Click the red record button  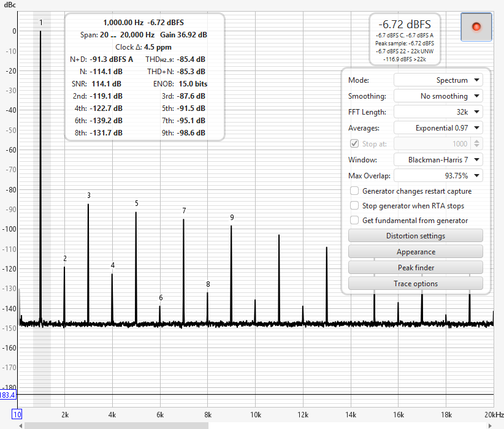click(476, 27)
